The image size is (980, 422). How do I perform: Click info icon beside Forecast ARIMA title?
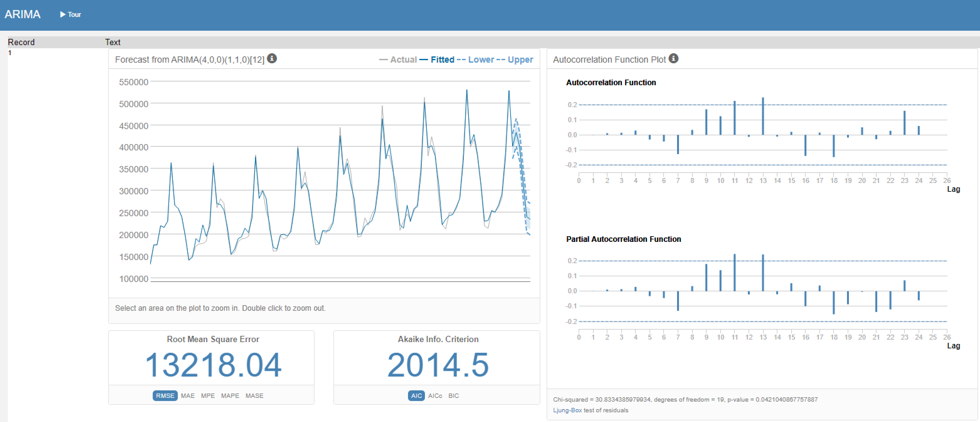(x=272, y=59)
